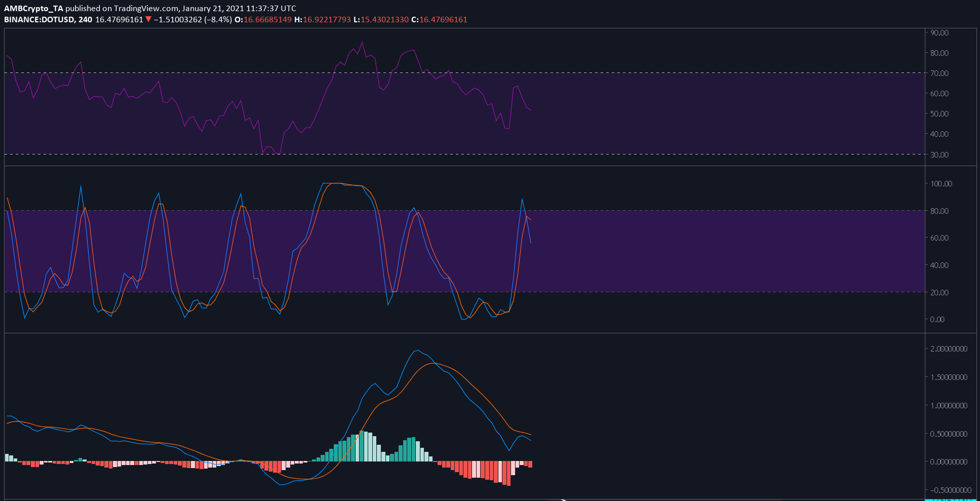980x501 pixels.
Task: Click the low price value 15.43021330
Action: 384,19
